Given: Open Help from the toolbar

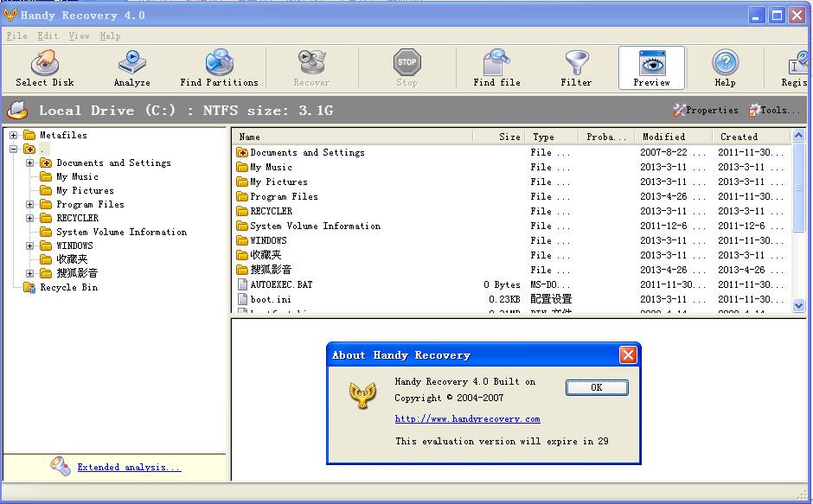Looking at the screenshot, I should point(725,68).
